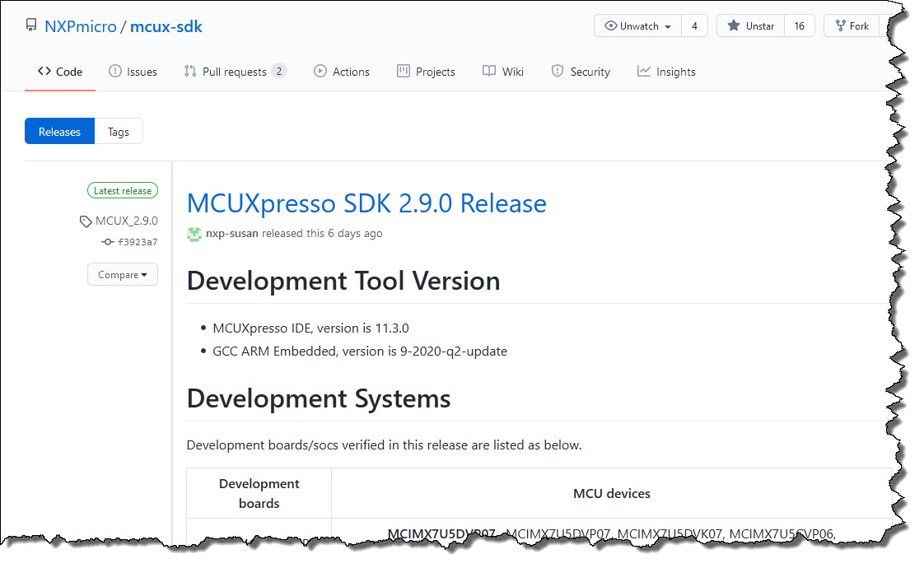Open Security via the shield icon
Image resolution: width=924 pixels, height=568 pixels.
pyautogui.click(x=557, y=72)
